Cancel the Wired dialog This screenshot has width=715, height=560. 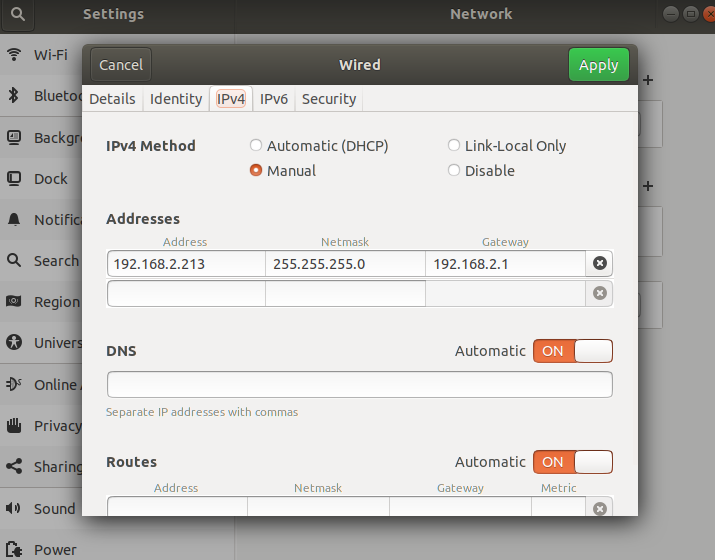tap(121, 65)
